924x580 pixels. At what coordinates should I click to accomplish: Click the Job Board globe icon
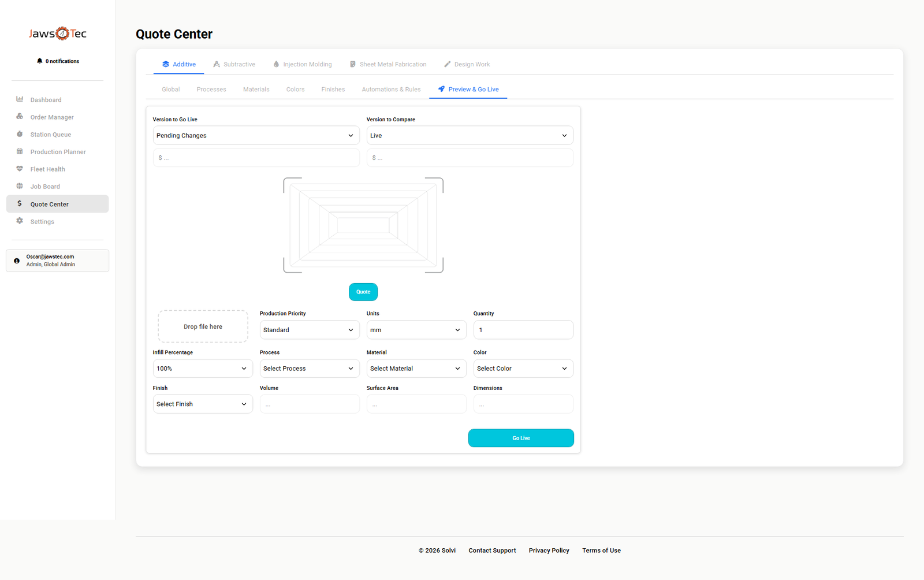pos(20,186)
